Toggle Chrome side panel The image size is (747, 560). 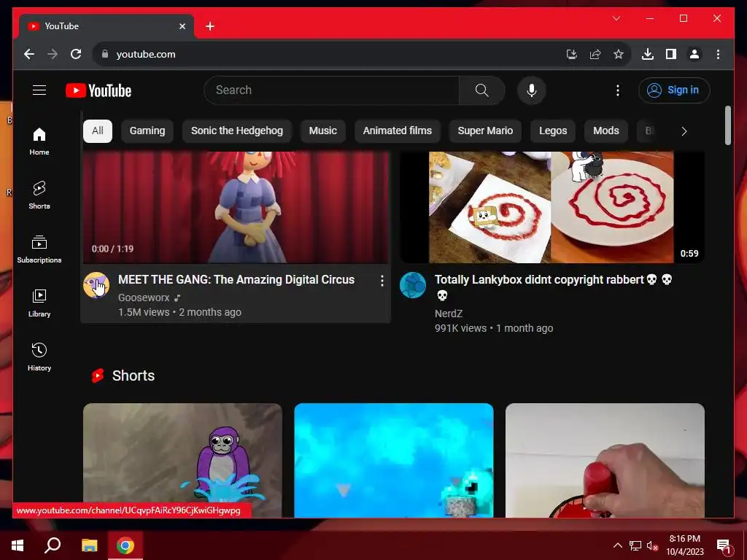pyautogui.click(x=671, y=54)
